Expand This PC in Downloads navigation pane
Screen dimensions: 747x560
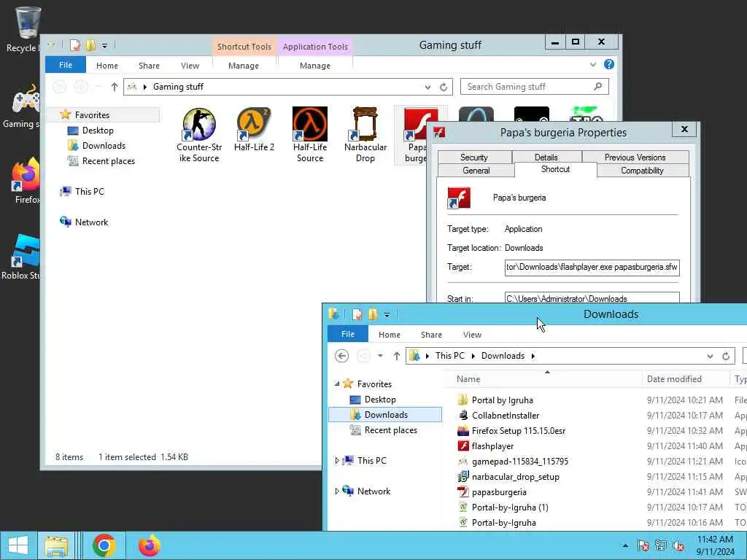337,461
